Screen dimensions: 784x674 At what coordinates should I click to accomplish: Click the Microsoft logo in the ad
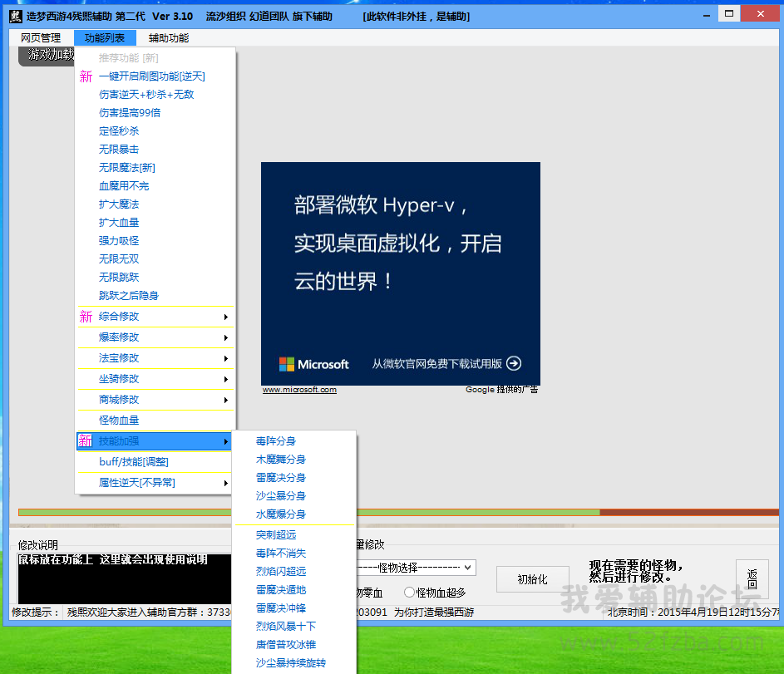click(x=287, y=364)
